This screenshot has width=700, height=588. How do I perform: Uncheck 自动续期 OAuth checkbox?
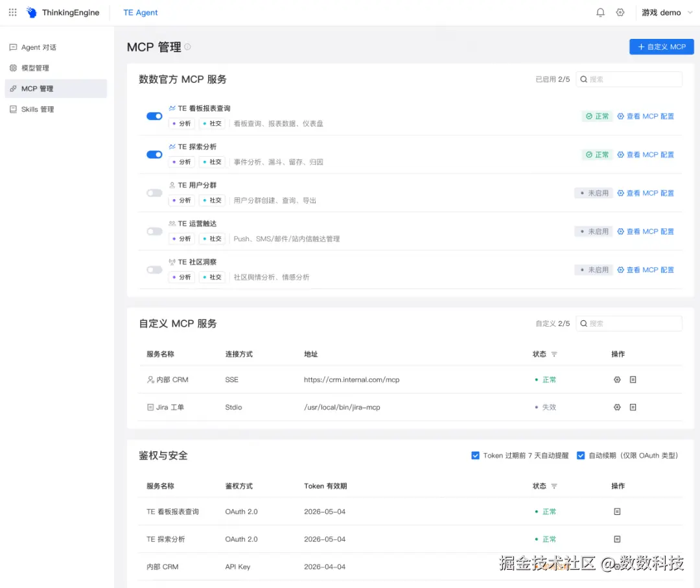point(581,455)
